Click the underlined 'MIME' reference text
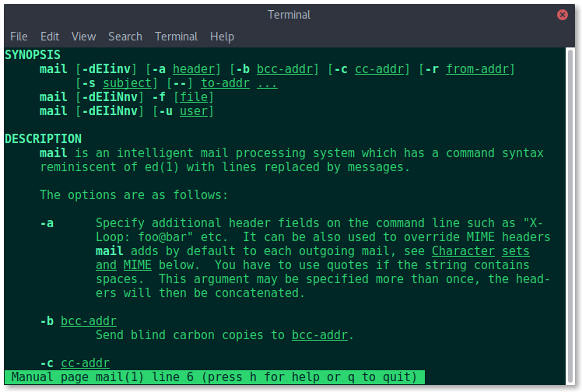Viewport: 582px width, 392px height. tap(138, 265)
